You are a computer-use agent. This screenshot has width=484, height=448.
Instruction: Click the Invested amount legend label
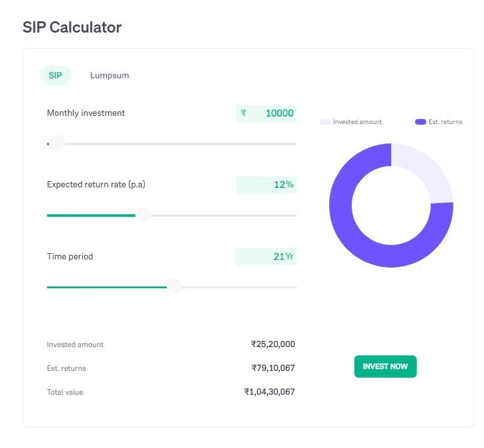[357, 122]
